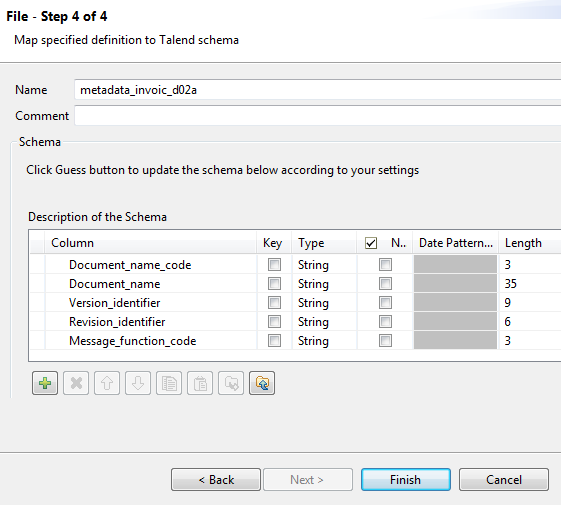Viewport: 561px width, 505px height.
Task: Click the Name field containing metadata_invoic_d02a
Action: [318, 89]
